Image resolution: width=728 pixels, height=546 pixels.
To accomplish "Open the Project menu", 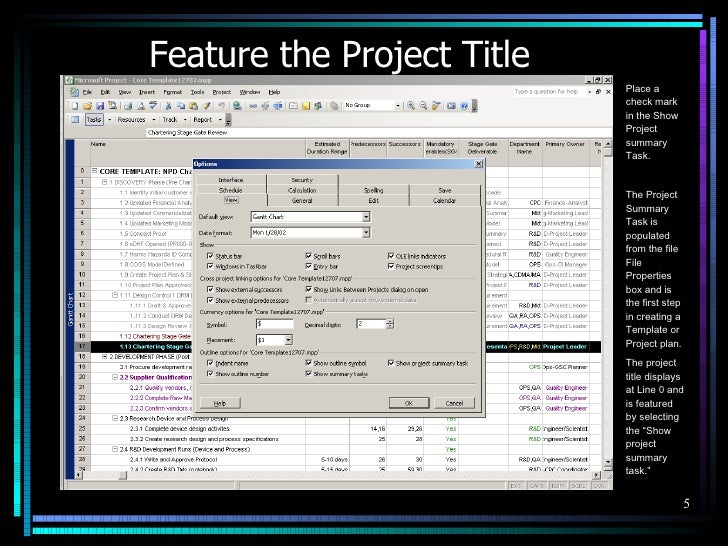I will (221, 92).
